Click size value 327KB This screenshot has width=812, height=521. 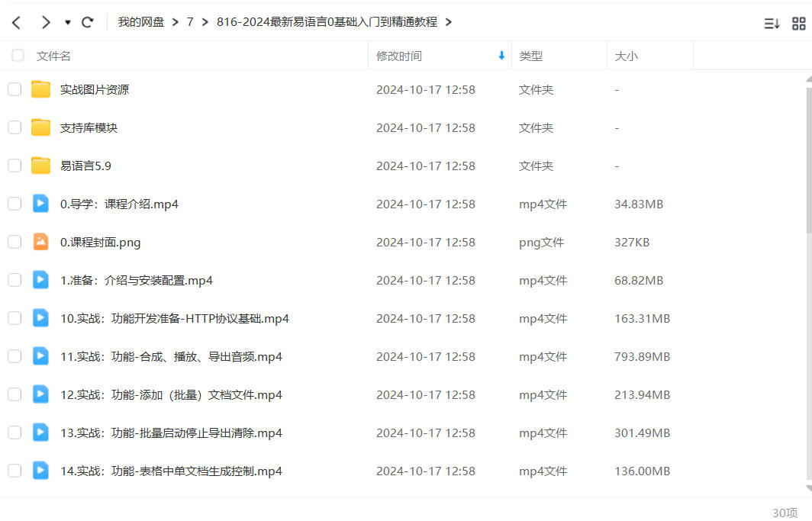632,242
